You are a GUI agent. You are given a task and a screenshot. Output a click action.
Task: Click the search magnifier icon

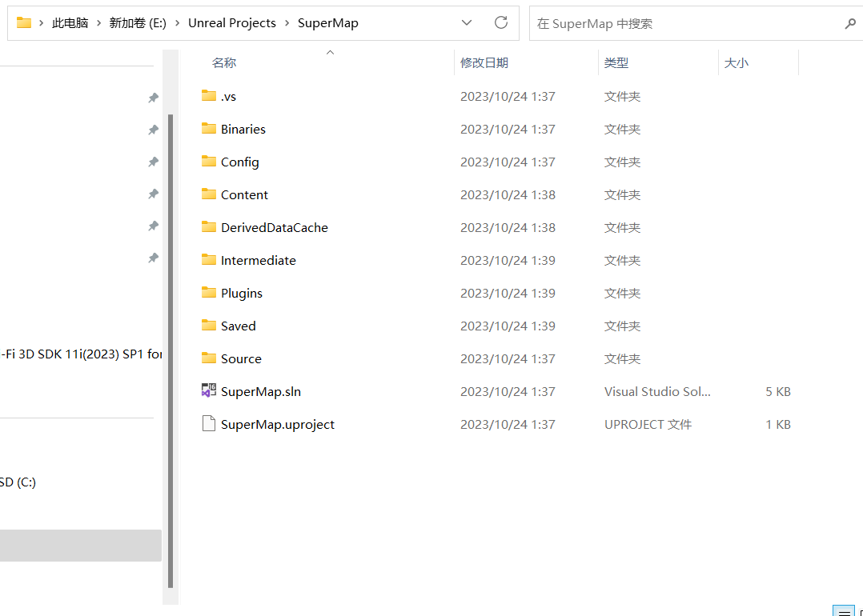tap(850, 23)
